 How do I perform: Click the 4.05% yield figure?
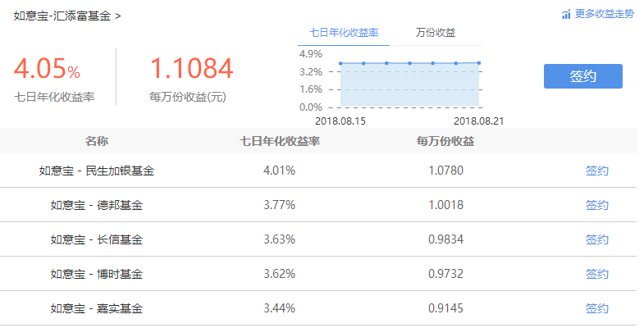[47, 68]
